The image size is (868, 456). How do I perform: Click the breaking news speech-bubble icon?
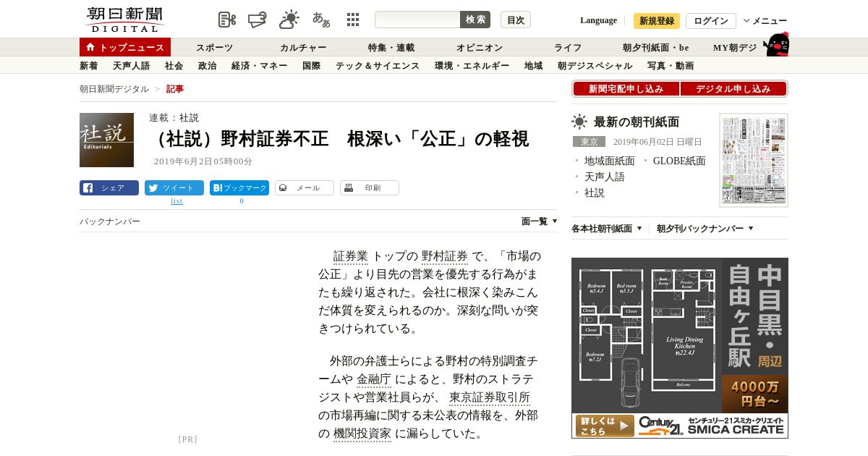[258, 20]
